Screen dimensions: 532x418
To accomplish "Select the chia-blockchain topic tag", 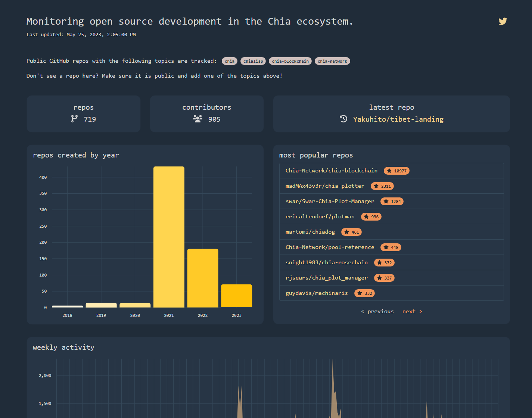I will 290,61.
